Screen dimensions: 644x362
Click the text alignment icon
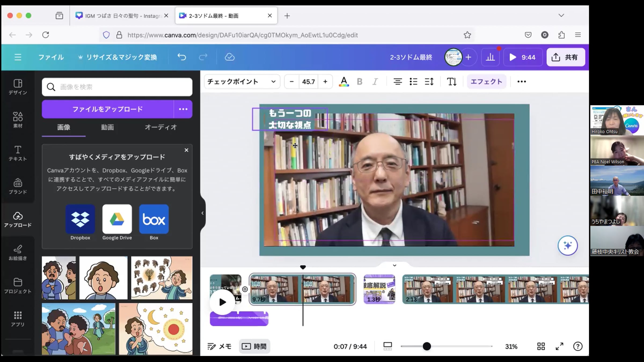point(397,82)
